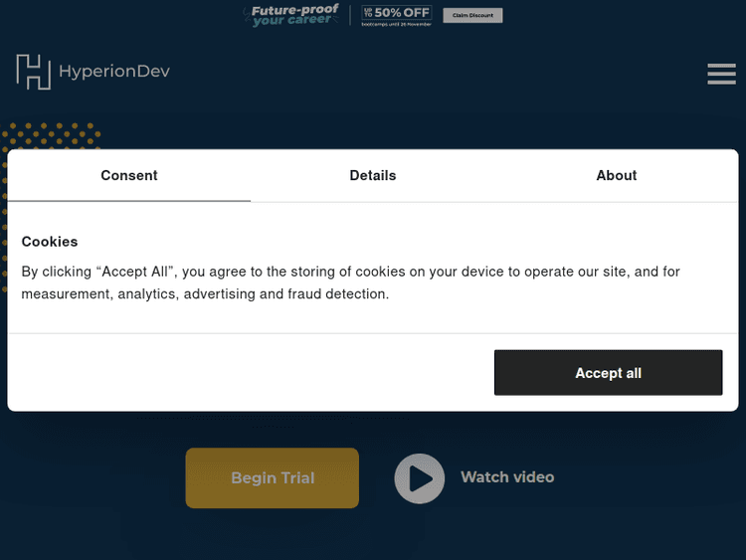Select the Consent tab

129,175
